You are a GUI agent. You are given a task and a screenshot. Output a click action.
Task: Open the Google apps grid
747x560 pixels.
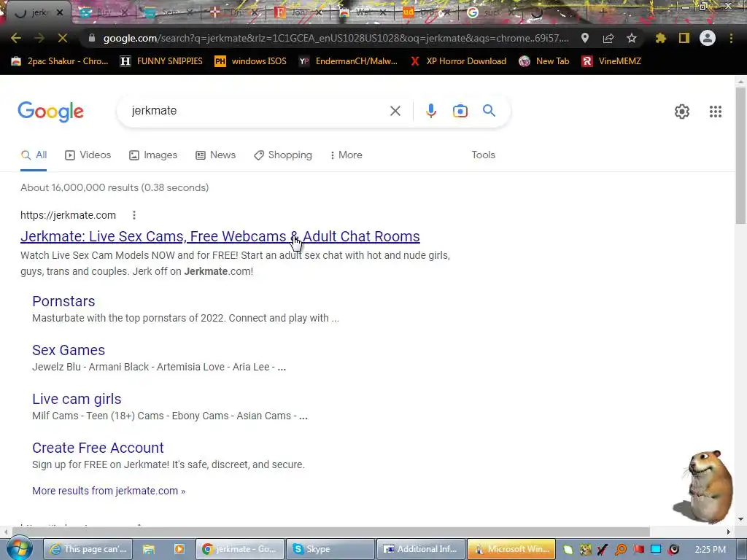point(715,112)
